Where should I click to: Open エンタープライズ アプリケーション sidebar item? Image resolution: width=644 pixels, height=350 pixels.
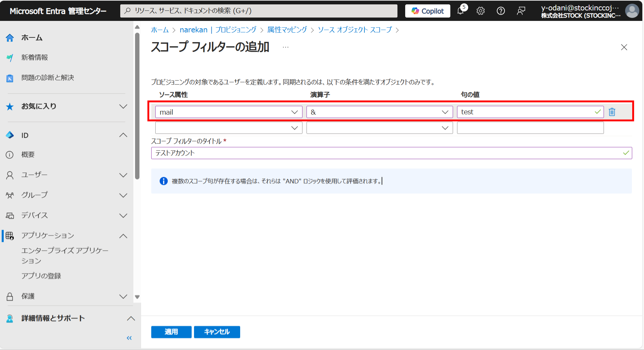[x=65, y=256]
